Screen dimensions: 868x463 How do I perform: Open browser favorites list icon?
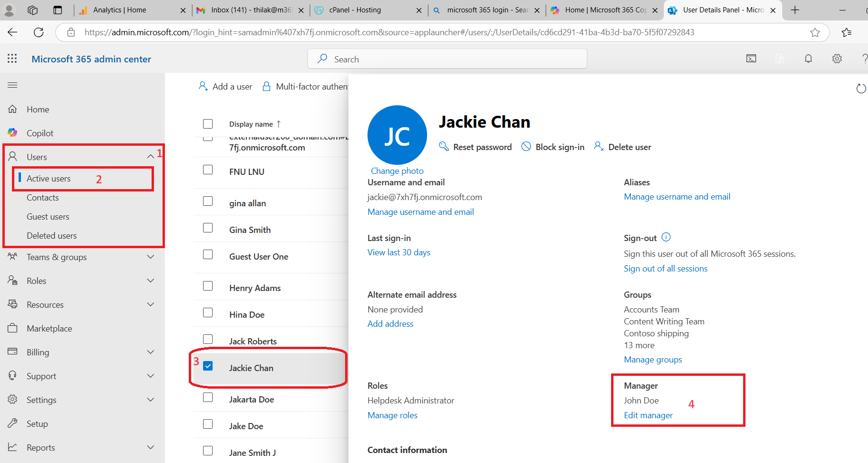click(x=847, y=32)
